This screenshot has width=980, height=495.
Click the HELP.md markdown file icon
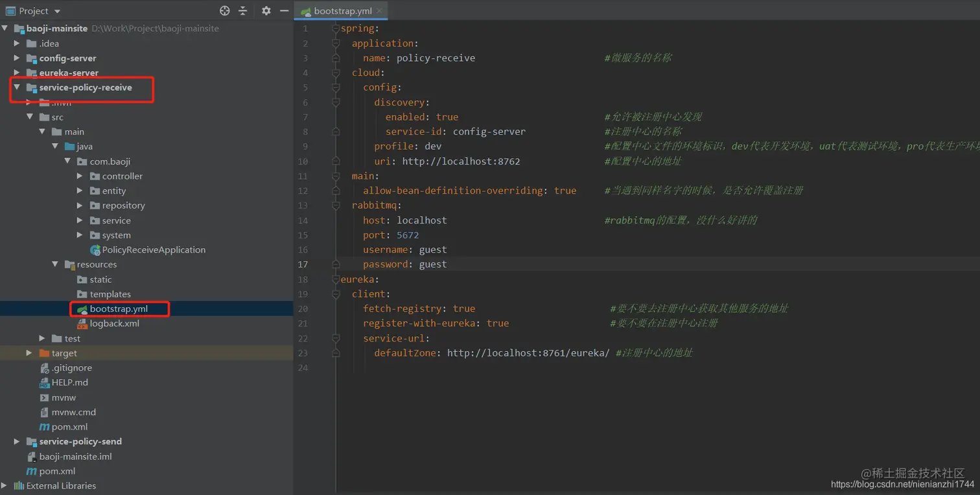coord(44,383)
